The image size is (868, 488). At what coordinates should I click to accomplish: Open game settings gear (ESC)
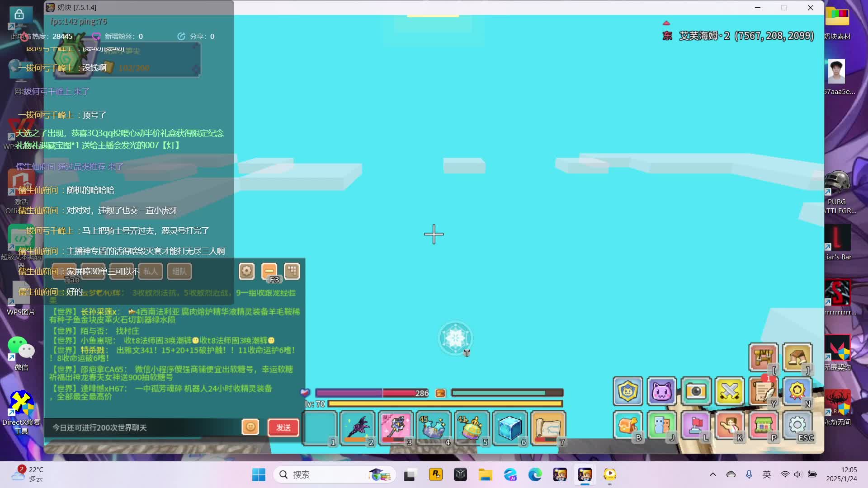(797, 425)
